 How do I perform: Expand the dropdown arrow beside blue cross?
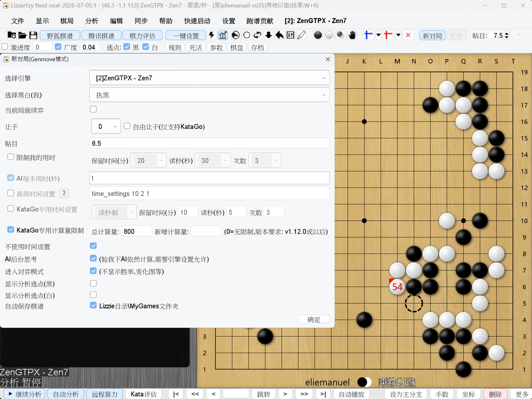click(378, 35)
